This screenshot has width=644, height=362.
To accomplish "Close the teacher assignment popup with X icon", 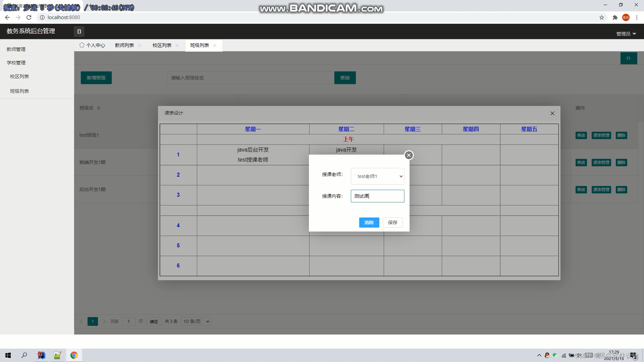I will coord(409,155).
